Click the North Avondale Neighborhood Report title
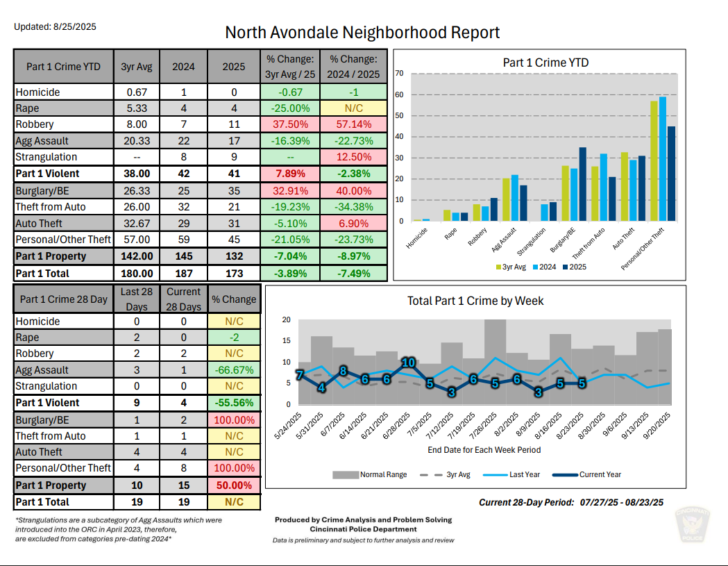The image size is (728, 566). pos(362,33)
